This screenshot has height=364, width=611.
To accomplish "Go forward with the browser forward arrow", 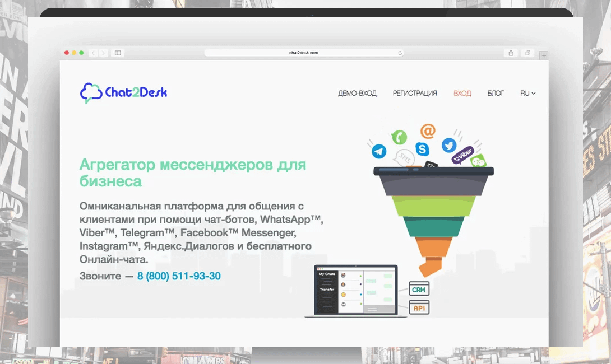I will [103, 53].
